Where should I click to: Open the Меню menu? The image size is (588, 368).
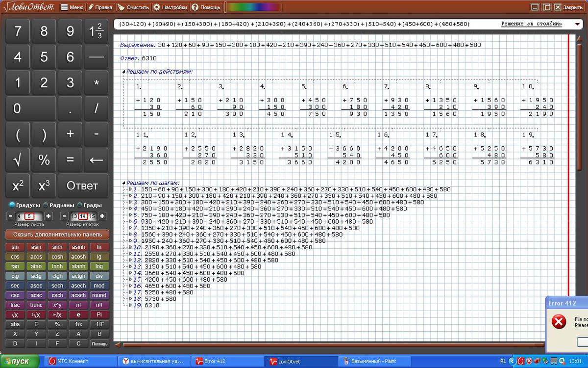pyautogui.click(x=72, y=7)
